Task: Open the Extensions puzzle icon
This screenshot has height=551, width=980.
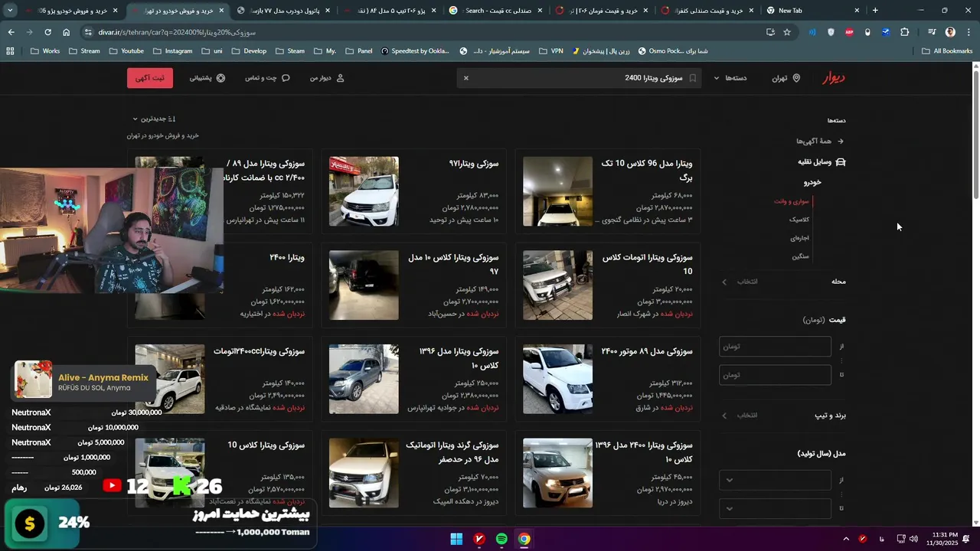Action: pyautogui.click(x=905, y=32)
